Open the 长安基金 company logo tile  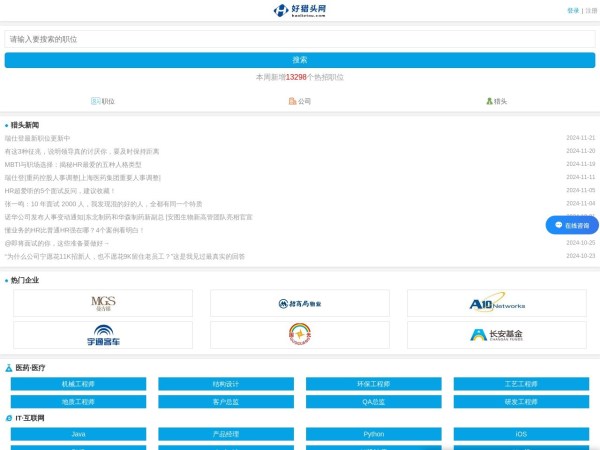pos(496,335)
